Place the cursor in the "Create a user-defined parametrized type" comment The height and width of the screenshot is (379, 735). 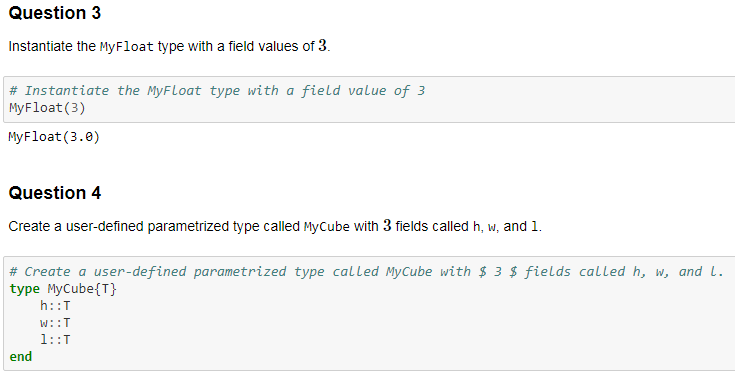[367, 272]
